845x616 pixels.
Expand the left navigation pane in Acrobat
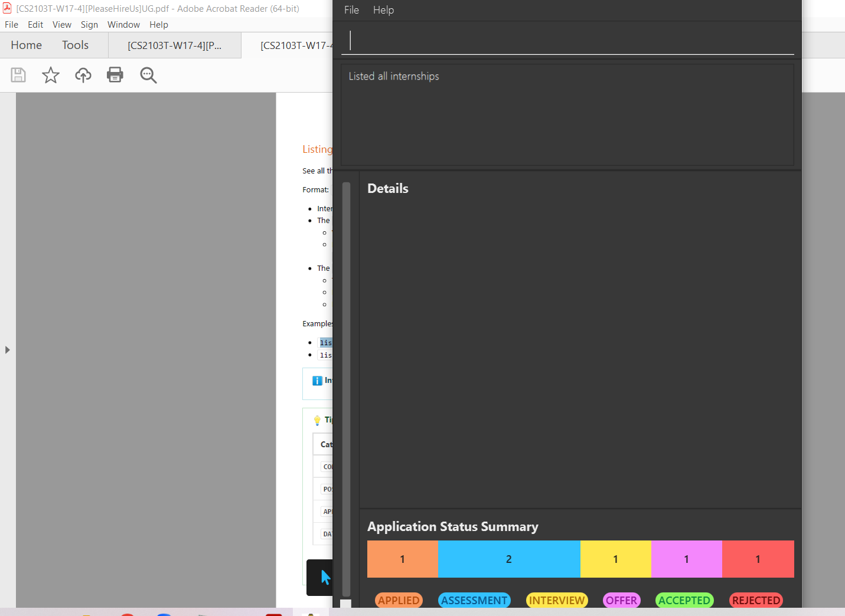point(7,350)
